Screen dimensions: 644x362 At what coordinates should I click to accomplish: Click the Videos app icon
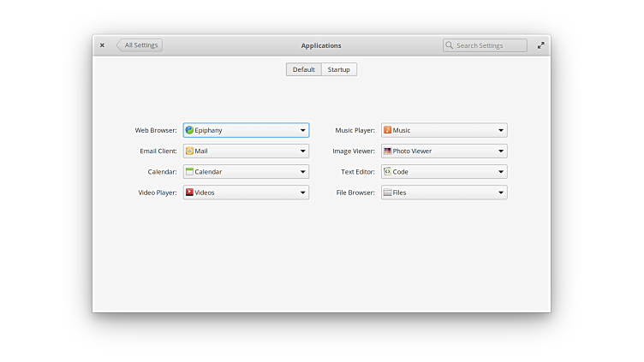(x=189, y=193)
